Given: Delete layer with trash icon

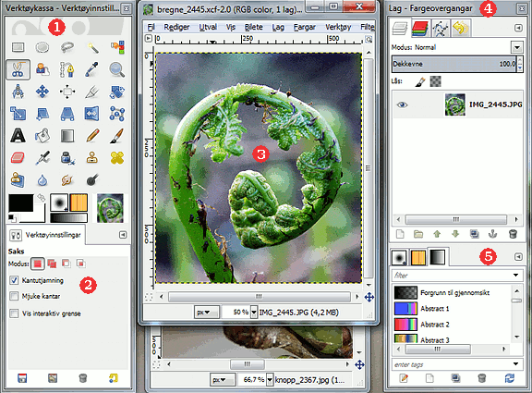Looking at the screenshot, I should coord(513,234).
